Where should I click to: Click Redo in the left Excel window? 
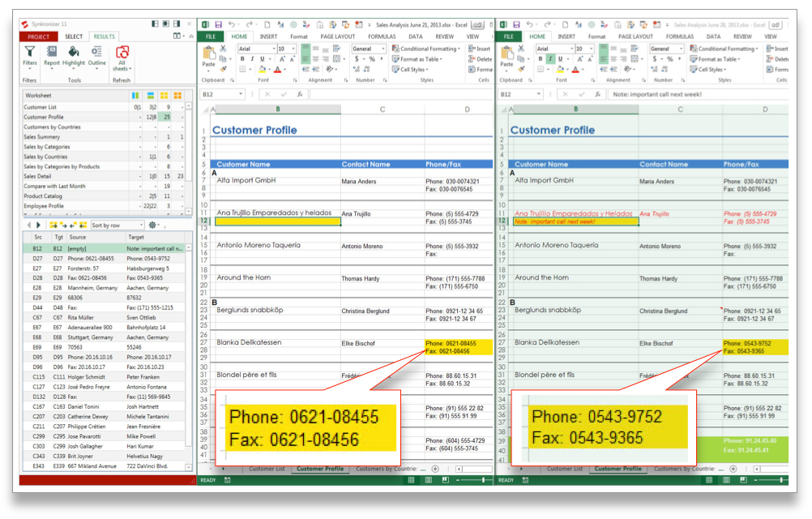pos(249,24)
